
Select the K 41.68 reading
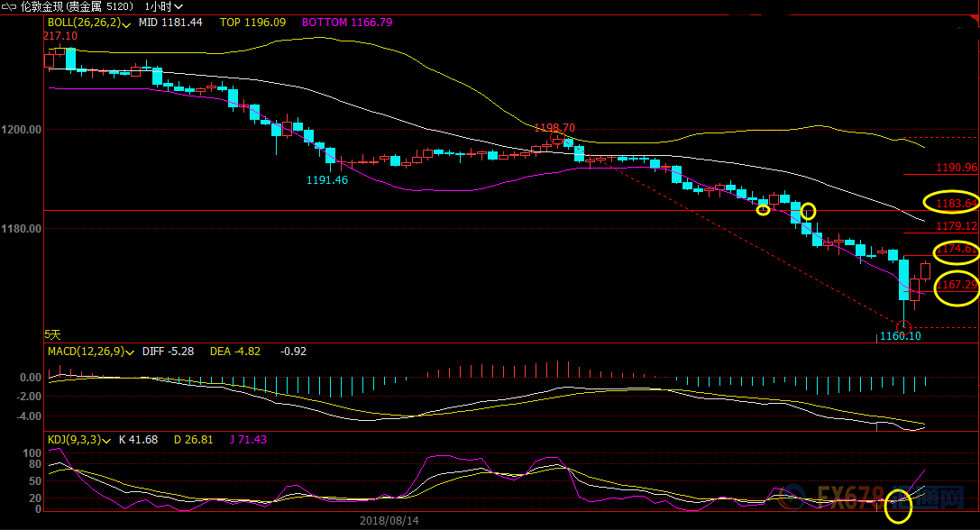(x=138, y=440)
